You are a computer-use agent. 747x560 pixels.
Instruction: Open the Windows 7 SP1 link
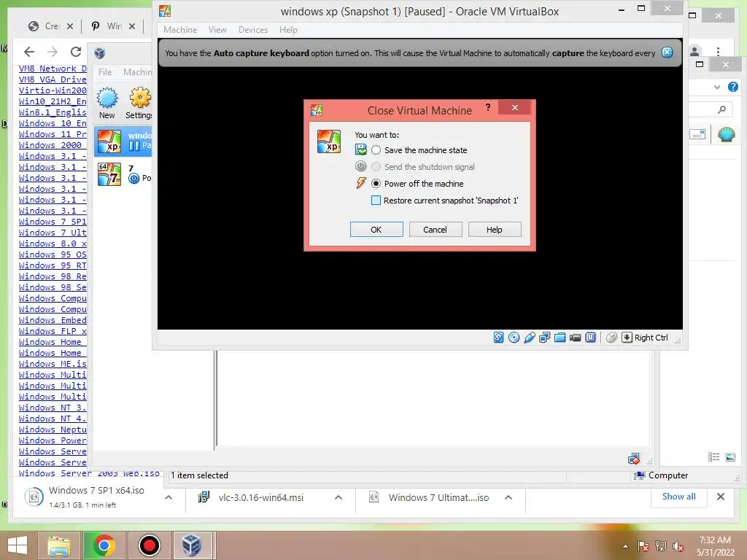pyautogui.click(x=53, y=222)
